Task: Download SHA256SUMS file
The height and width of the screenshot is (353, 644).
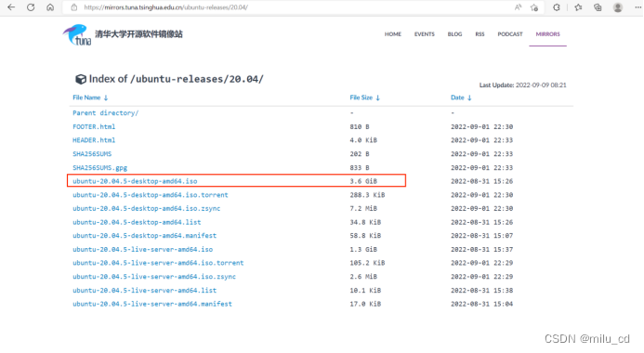Action: click(x=92, y=154)
